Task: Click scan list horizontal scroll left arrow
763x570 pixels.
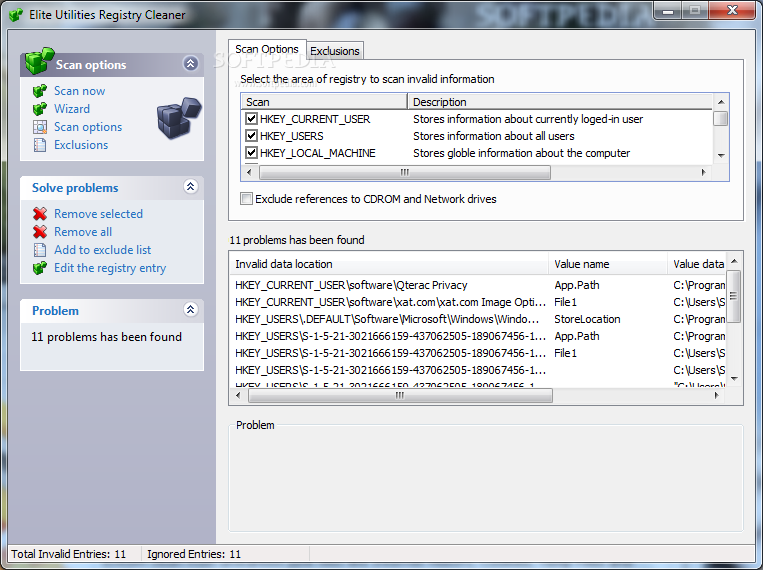Action: click(x=249, y=172)
